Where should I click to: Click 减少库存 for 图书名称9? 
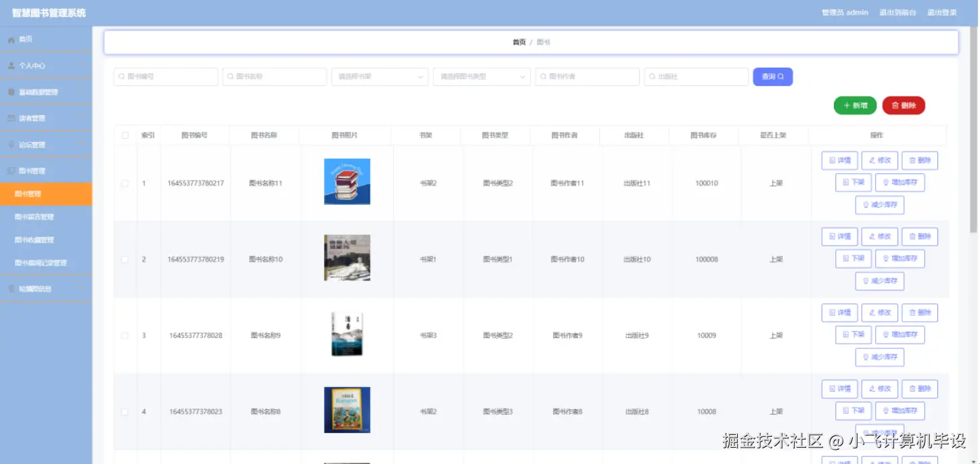[879, 357]
